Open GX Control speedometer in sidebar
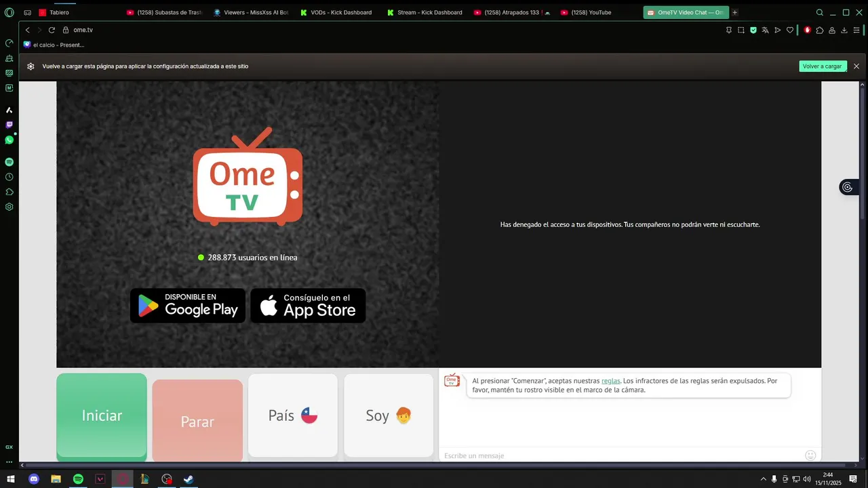The width and height of the screenshot is (868, 488). [x=9, y=43]
